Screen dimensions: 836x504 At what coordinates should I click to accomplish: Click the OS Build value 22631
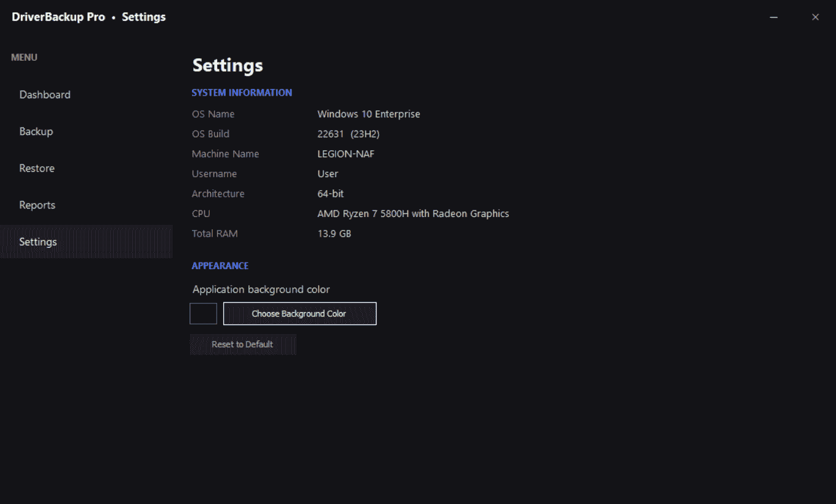348,134
